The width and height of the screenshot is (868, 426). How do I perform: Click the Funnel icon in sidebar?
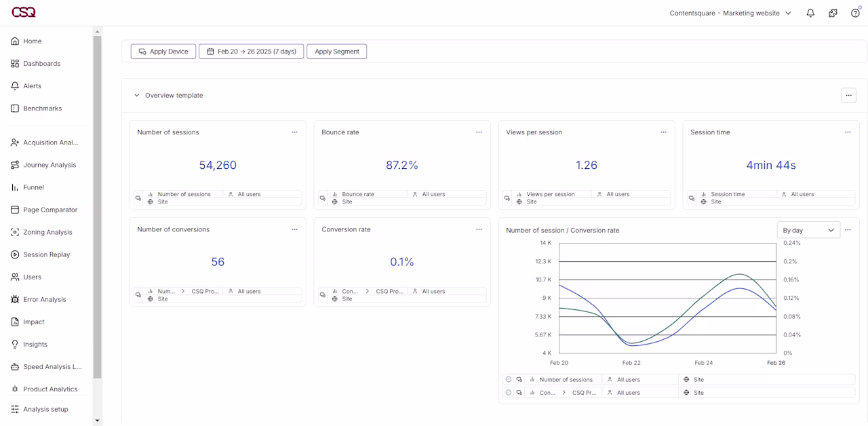(x=15, y=187)
